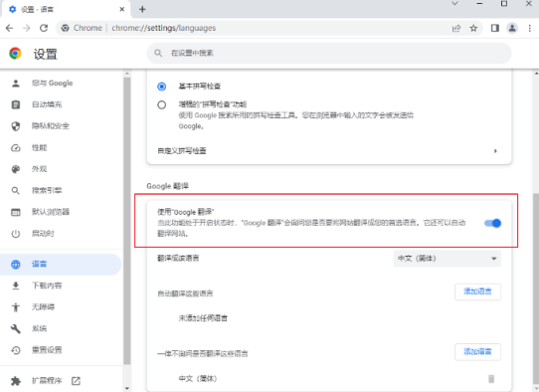Click the Google 翻译 section heading
This screenshot has width=539, height=392.
(x=167, y=186)
